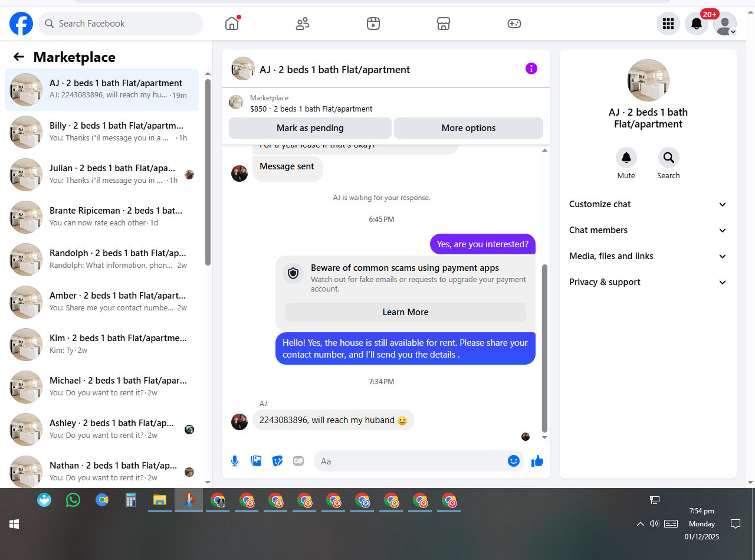Expand Media, files and links section

[x=648, y=256]
